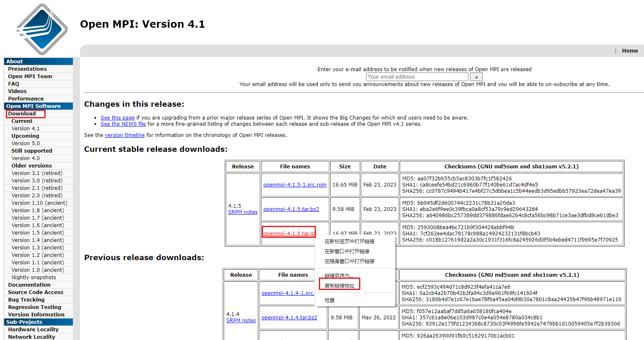Open Videos in the sidebar

(x=17, y=91)
